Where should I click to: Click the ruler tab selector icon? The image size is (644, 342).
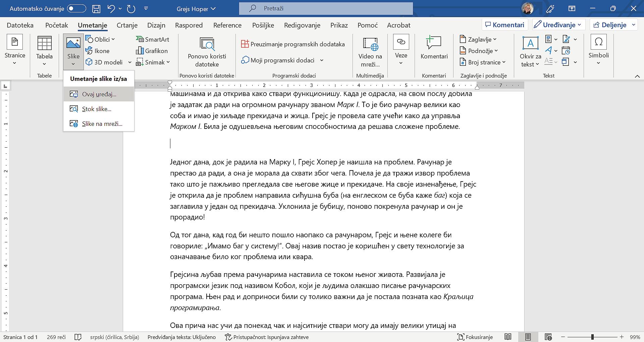[5, 86]
